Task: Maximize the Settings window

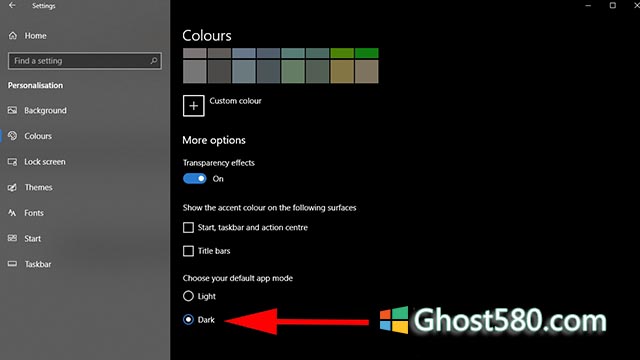Action: (613, 5)
